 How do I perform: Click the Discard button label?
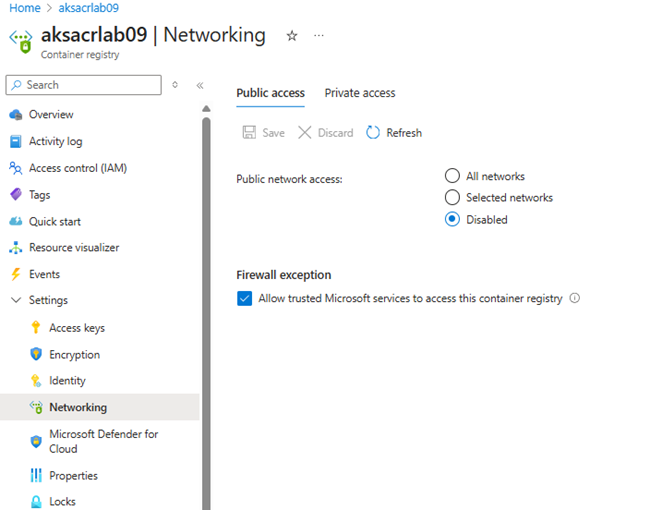click(335, 133)
